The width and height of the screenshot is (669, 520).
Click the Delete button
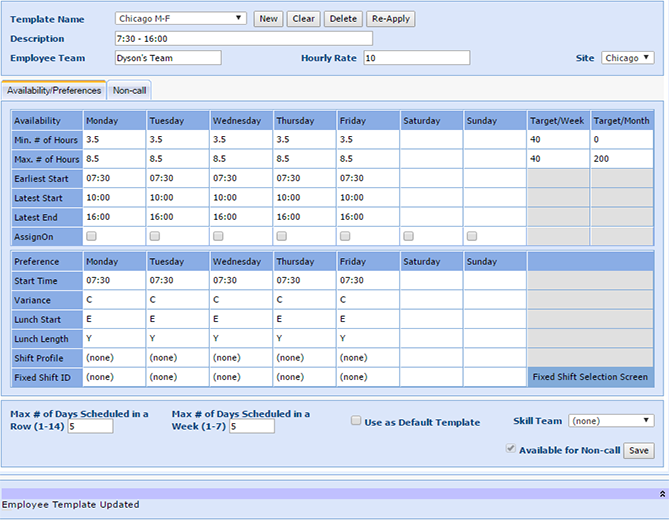343,19
